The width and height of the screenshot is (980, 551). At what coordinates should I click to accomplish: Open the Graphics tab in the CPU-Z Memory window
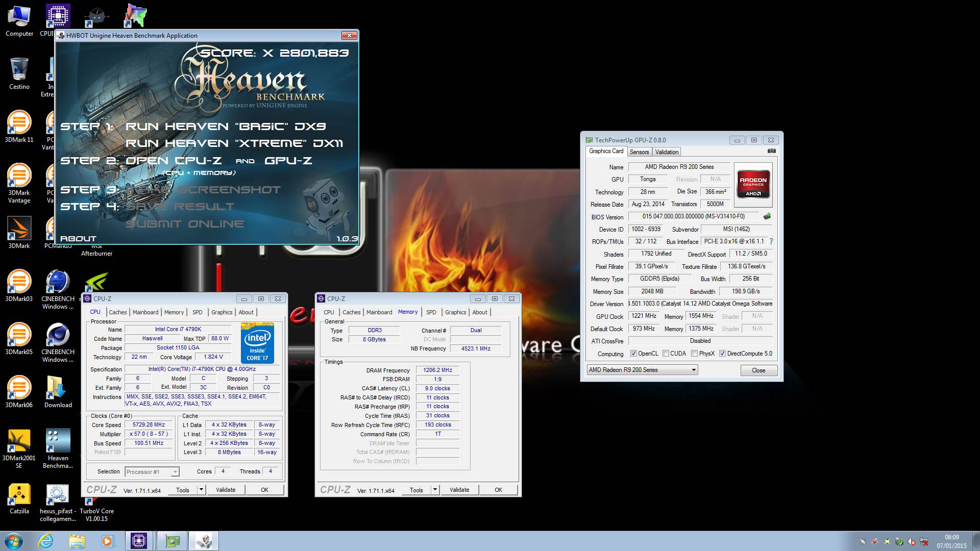456,312
